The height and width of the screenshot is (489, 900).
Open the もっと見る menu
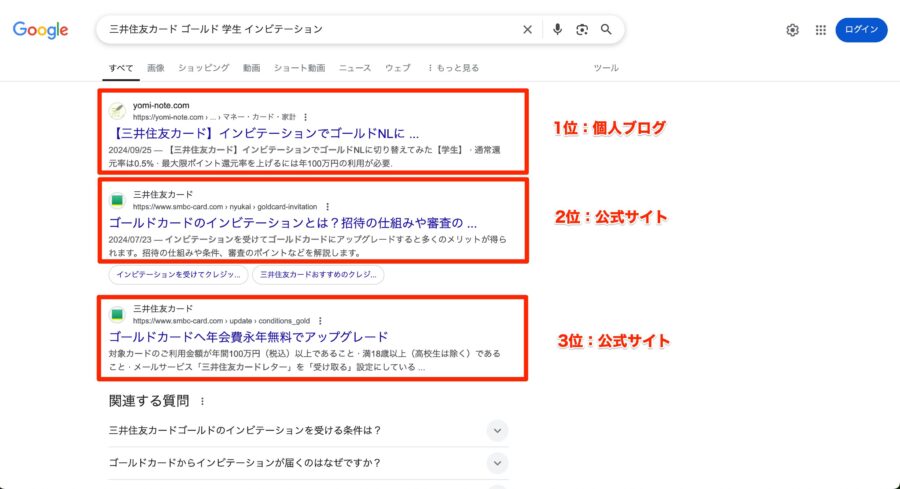click(x=453, y=68)
